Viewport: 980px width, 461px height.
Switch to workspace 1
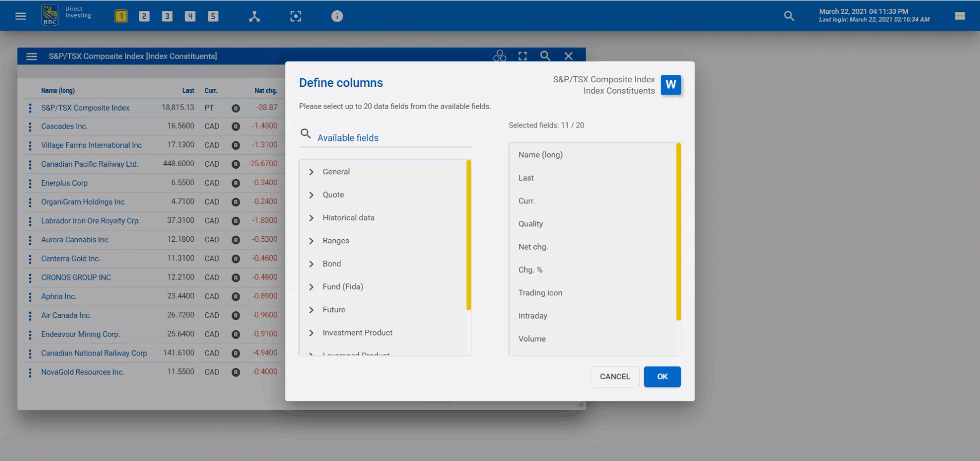(121, 16)
